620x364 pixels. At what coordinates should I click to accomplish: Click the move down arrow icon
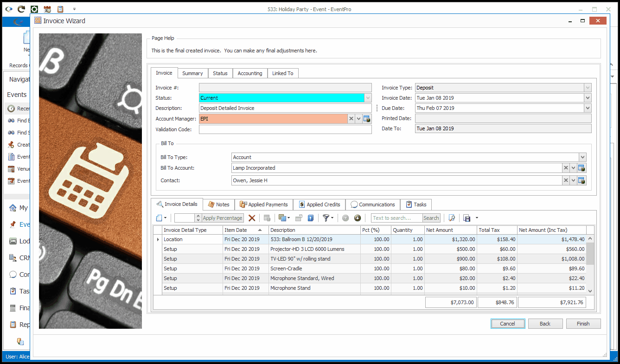pyautogui.click(x=358, y=218)
